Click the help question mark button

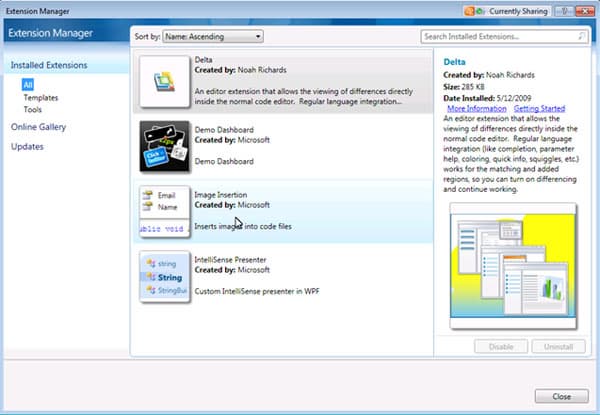[x=564, y=11]
